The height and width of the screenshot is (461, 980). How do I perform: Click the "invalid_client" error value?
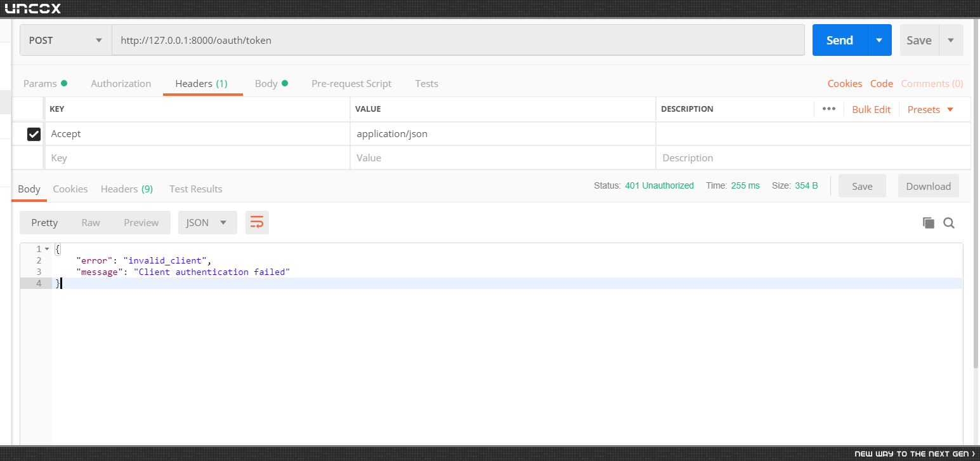(165, 260)
